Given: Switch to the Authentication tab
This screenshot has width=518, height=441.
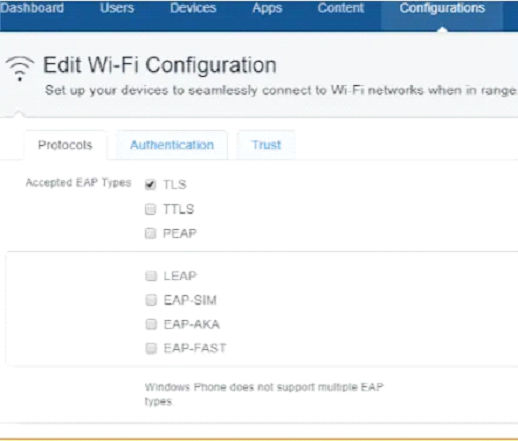Looking at the screenshot, I should click(172, 145).
